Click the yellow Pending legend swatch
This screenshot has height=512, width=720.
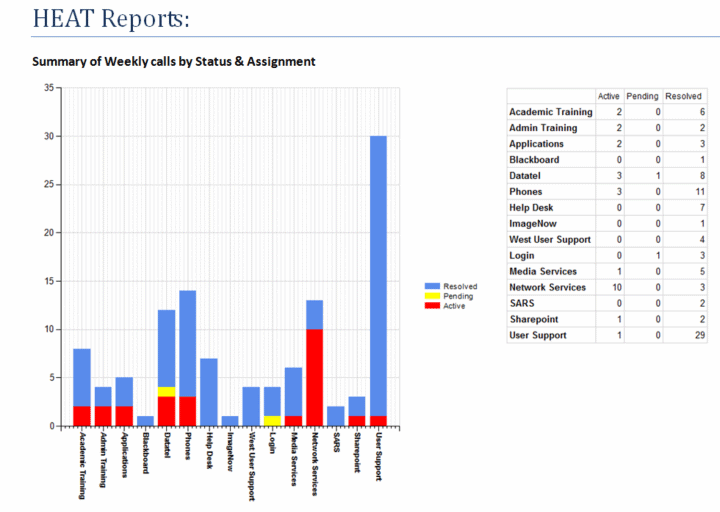pos(434,296)
